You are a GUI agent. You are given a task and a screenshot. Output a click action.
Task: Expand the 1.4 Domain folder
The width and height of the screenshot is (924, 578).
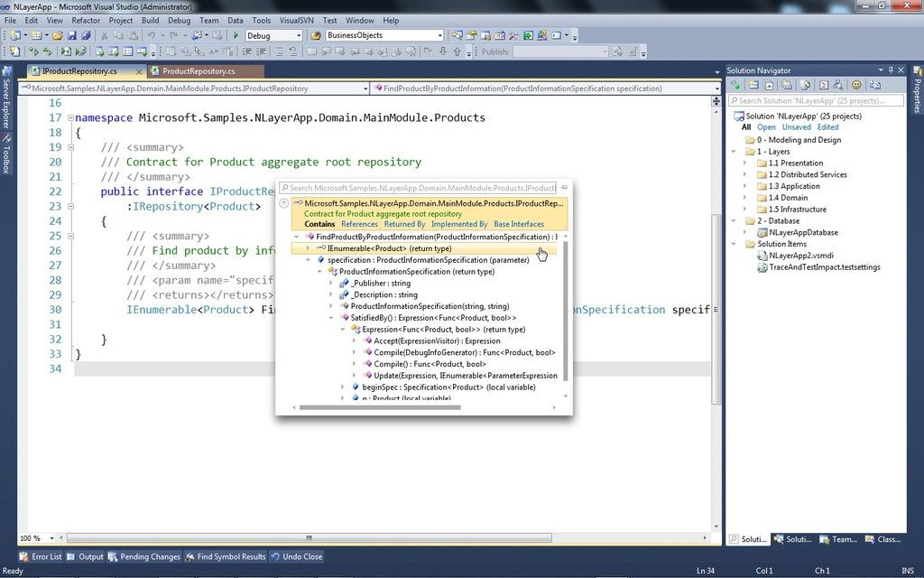click(x=744, y=198)
